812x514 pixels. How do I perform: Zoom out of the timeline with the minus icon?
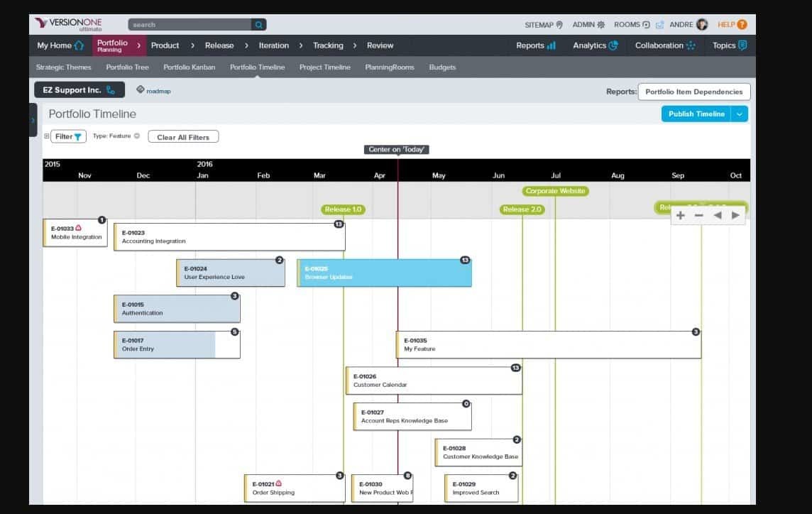[x=698, y=215]
